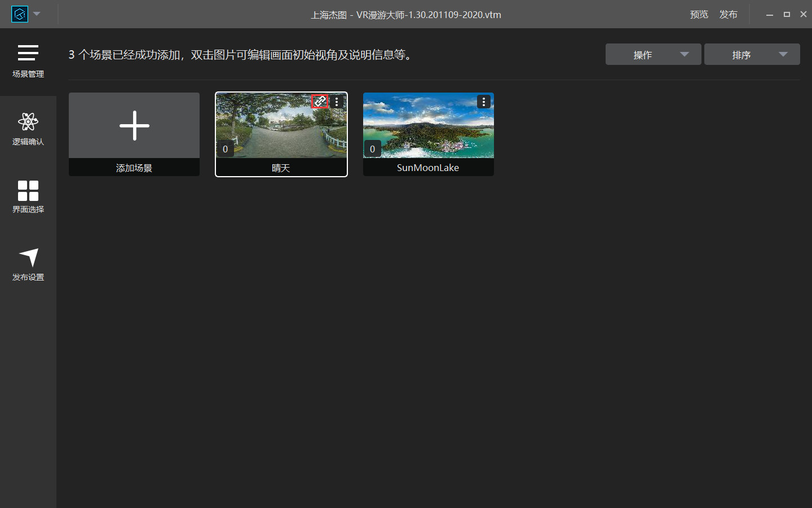The image size is (812, 508).
Task: Click the link icon on 晴天 scene
Action: coord(320,102)
